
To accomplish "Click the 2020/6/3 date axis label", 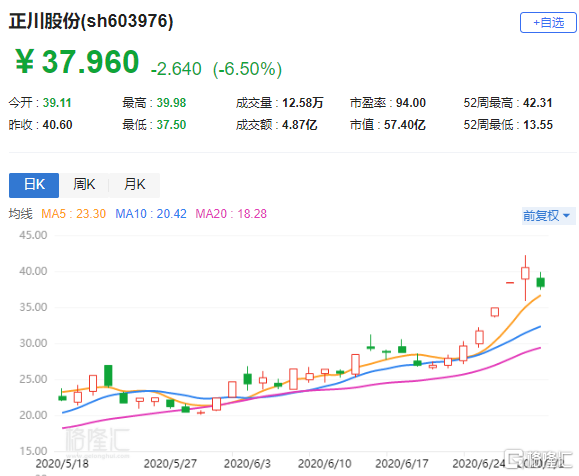I will [247, 464].
